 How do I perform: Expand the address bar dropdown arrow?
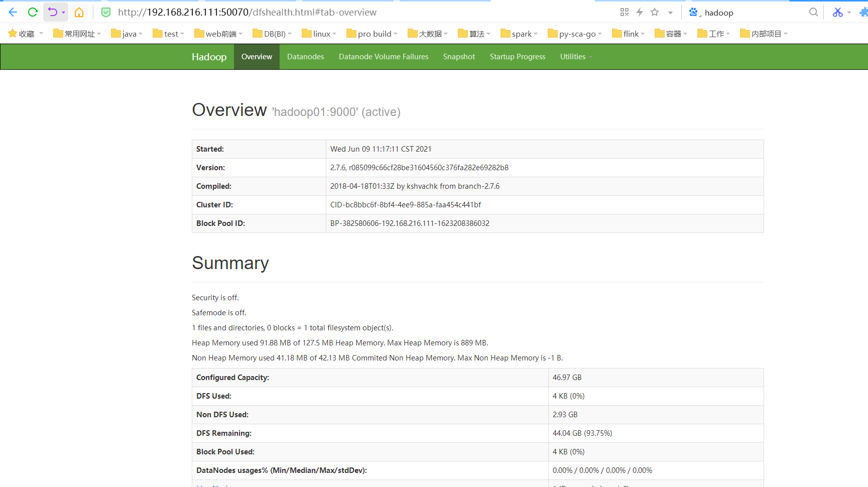(x=670, y=13)
